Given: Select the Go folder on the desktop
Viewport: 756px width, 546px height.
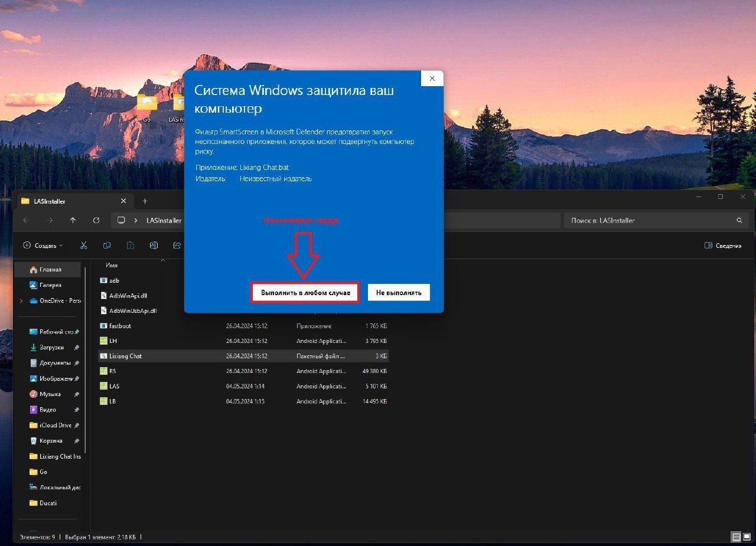Looking at the screenshot, I should [146, 107].
